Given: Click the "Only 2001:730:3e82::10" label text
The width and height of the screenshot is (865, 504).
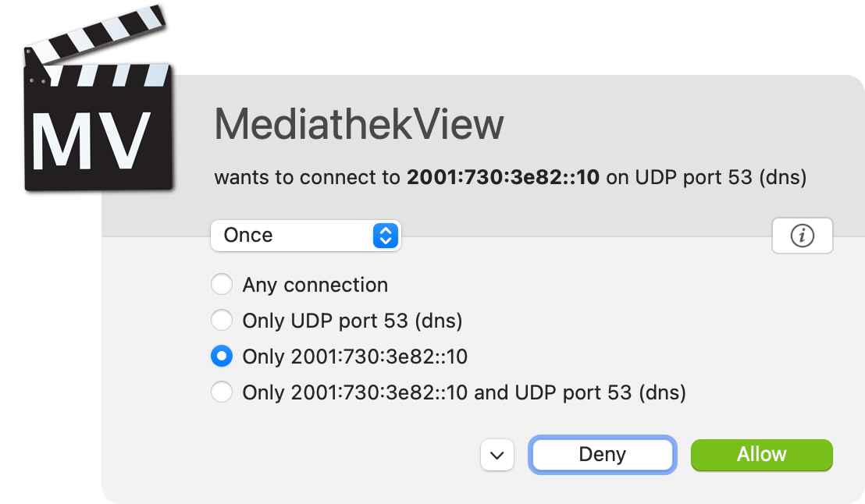Looking at the screenshot, I should 354,357.
